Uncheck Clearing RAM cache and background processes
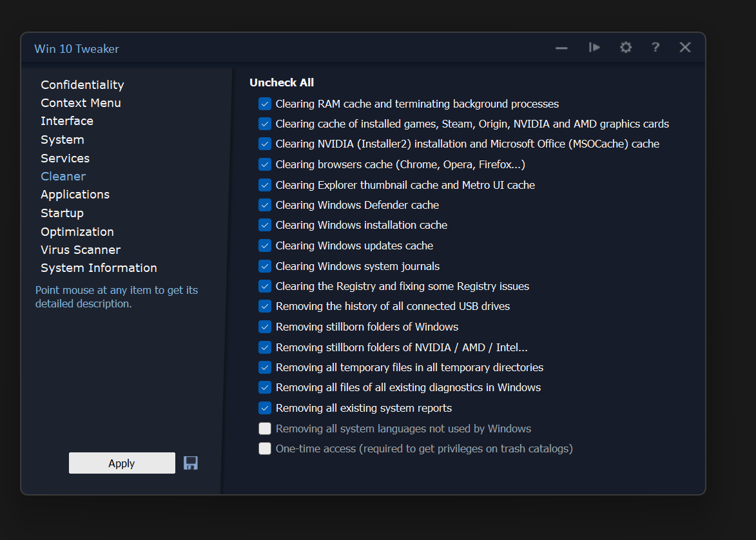Screen dimensions: 756x540 coord(265,104)
